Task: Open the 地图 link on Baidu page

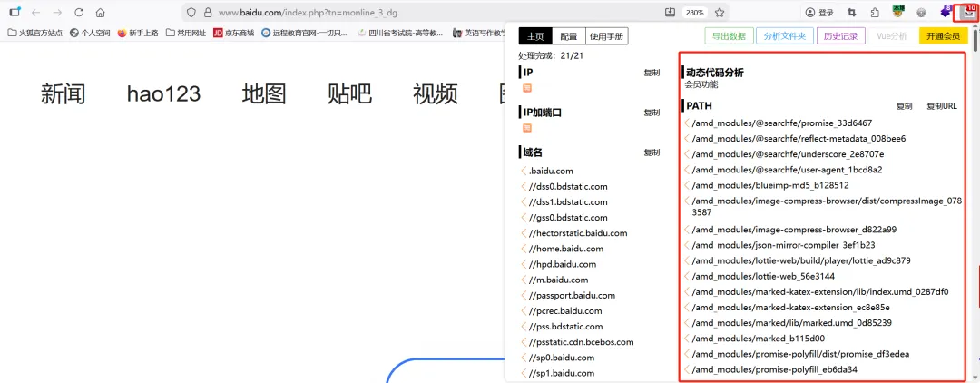Action: coord(264,93)
